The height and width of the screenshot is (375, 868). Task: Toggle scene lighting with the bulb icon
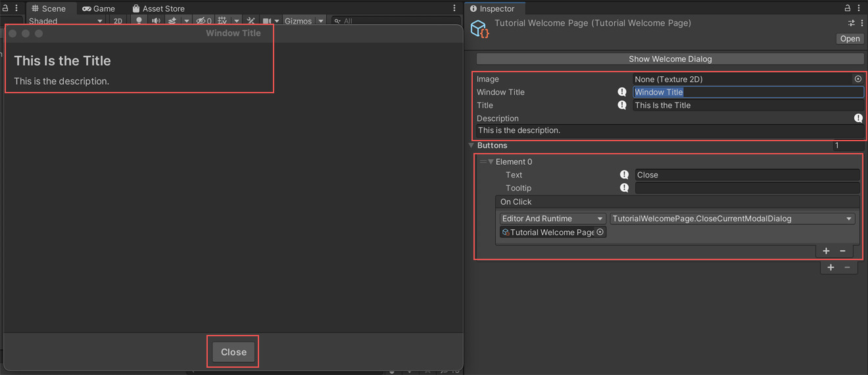click(139, 21)
